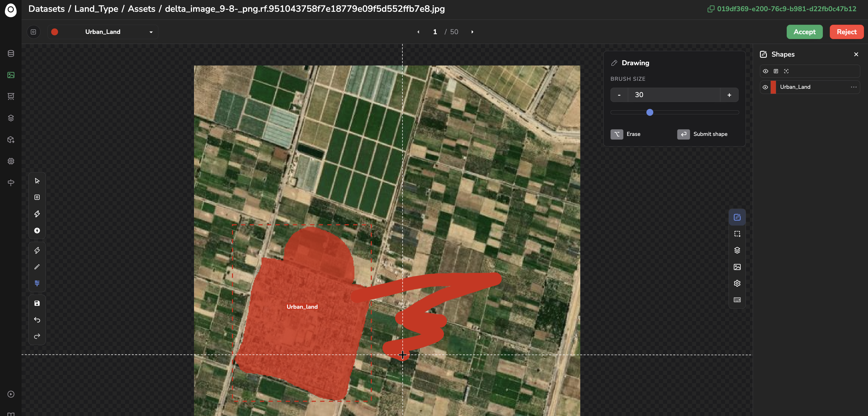
Task: Open keyboard shortcuts icon
Action: click(737, 300)
